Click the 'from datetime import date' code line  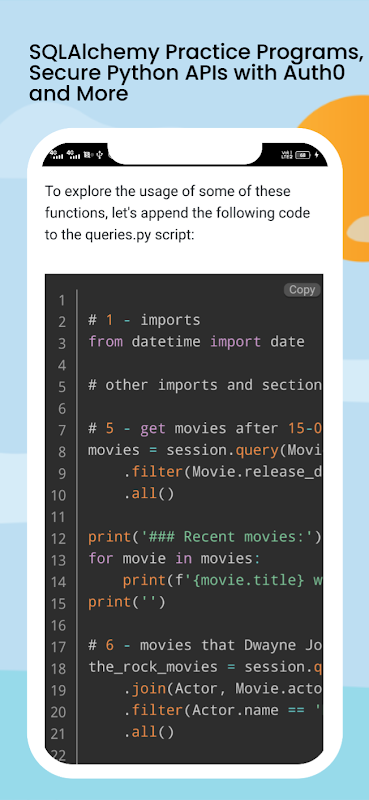click(x=196, y=342)
